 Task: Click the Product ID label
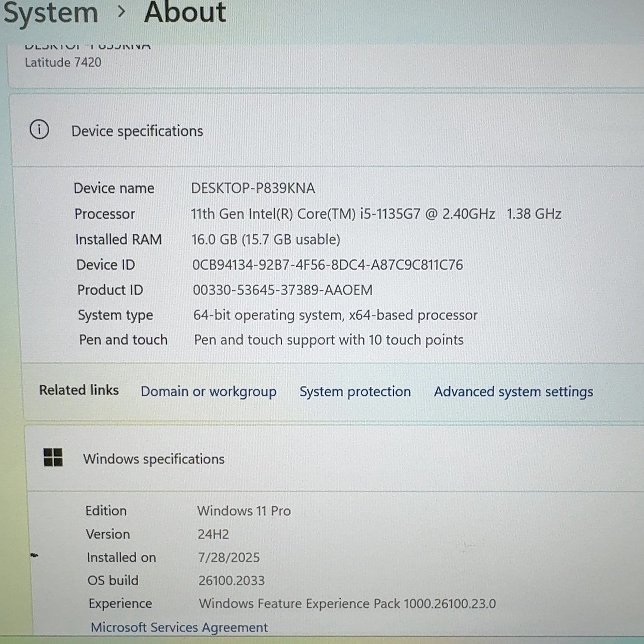pyautogui.click(x=110, y=290)
